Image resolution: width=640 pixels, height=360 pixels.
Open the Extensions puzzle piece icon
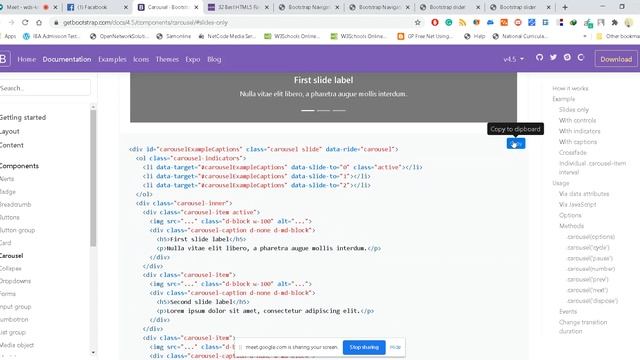tap(615, 22)
